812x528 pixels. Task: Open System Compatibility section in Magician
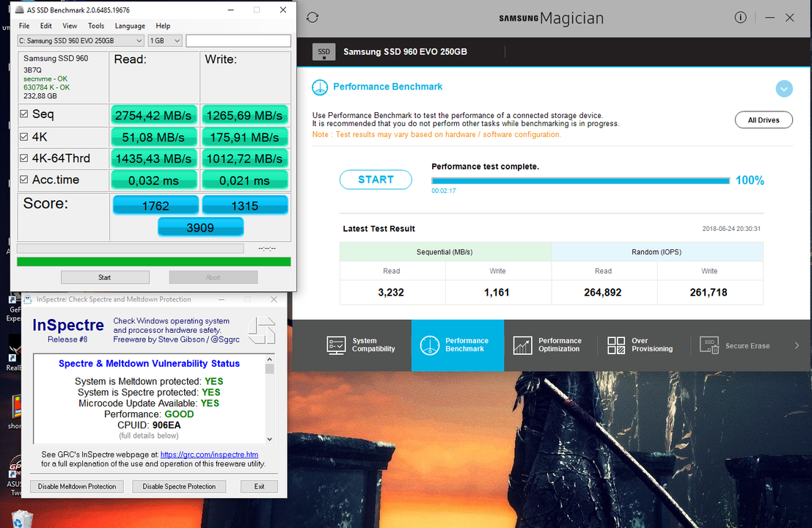[361, 345]
